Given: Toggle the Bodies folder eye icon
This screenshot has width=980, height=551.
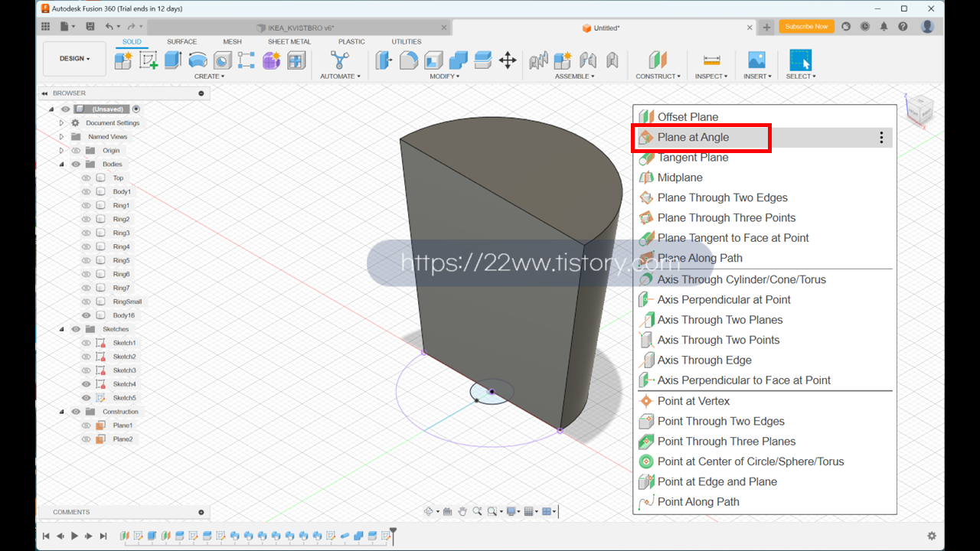Looking at the screenshot, I should click(x=76, y=164).
